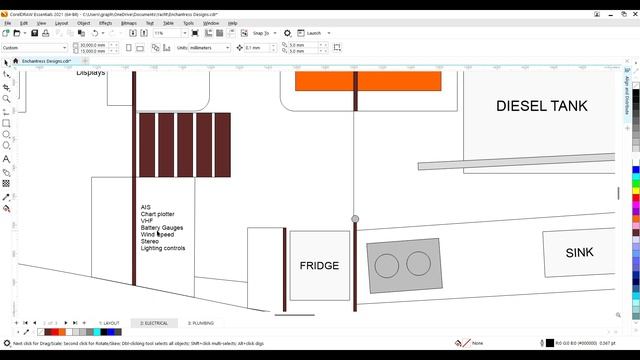Screen dimensions: 640x360
Task: Click the Paste icon
Action: pyautogui.click(x=81, y=33)
